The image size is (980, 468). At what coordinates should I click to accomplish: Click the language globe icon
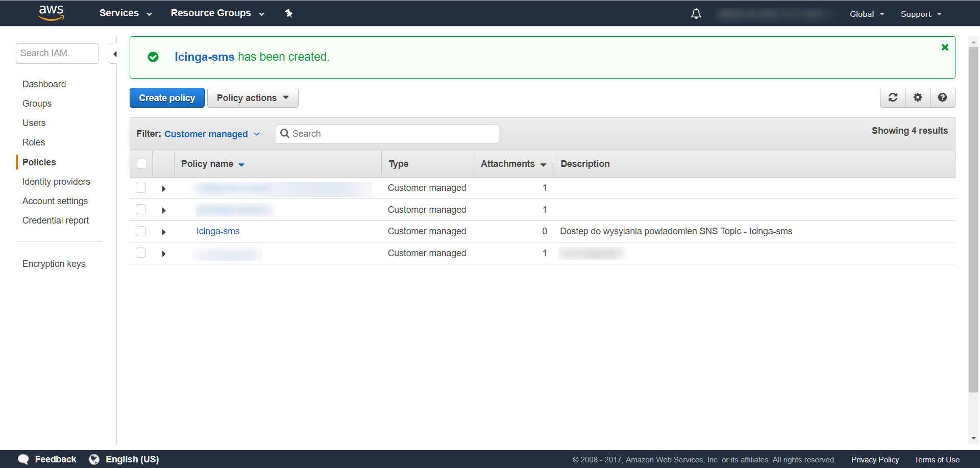point(94,459)
